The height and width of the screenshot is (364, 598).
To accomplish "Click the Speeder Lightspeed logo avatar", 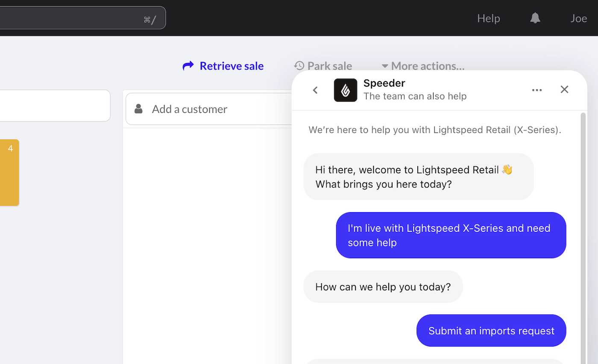I will [346, 90].
